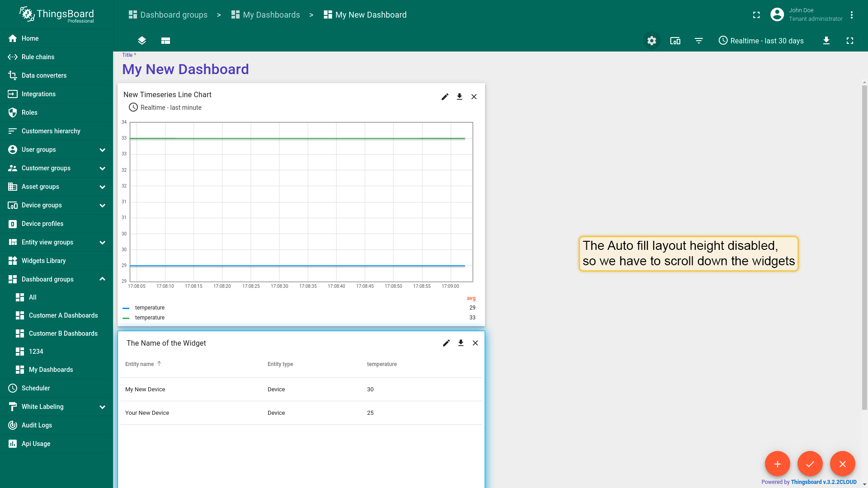Click the John Doe user avatar
The height and width of the screenshot is (488, 868).
point(777,15)
